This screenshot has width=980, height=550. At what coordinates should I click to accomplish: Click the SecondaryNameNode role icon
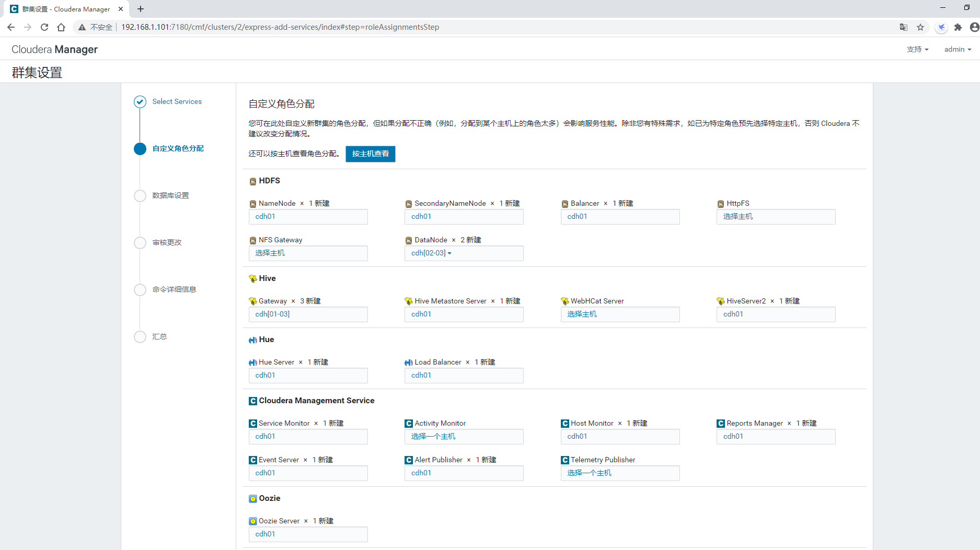pos(409,204)
